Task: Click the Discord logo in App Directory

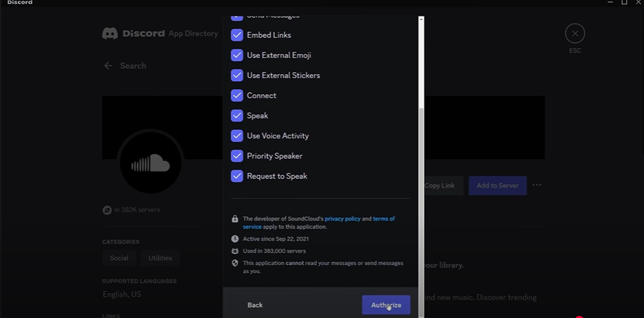Action: click(x=110, y=34)
